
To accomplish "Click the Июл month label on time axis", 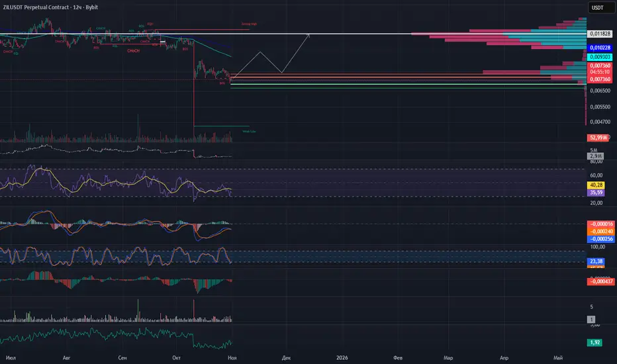I will point(11,357).
